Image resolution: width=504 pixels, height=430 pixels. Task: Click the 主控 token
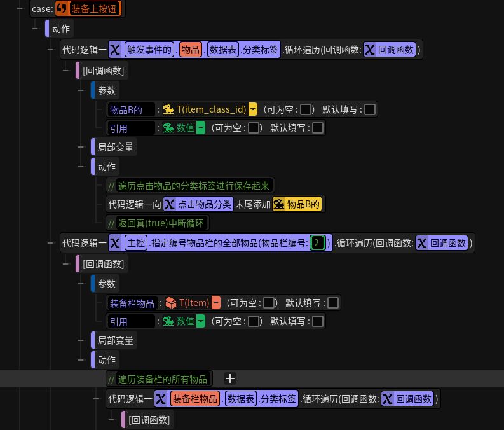pos(136,243)
